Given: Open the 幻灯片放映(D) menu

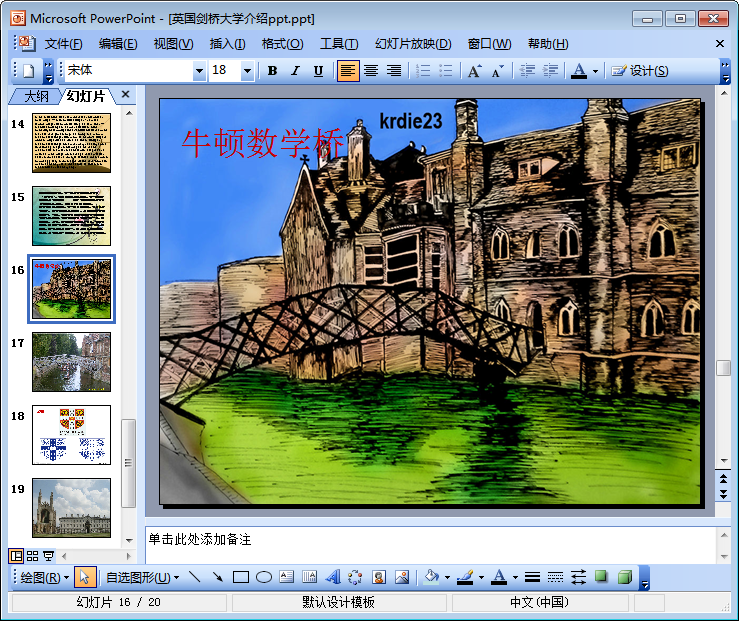Looking at the screenshot, I should click(x=413, y=44).
